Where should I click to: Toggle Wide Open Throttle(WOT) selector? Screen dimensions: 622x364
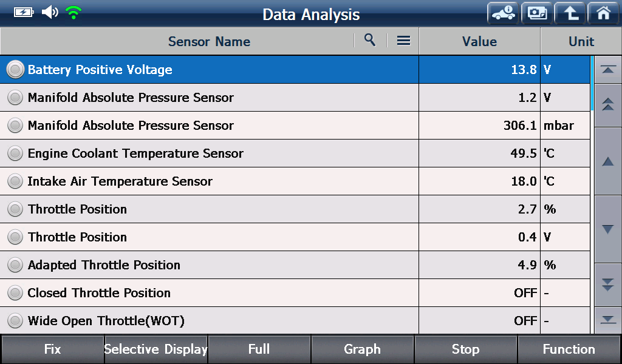pos(15,321)
